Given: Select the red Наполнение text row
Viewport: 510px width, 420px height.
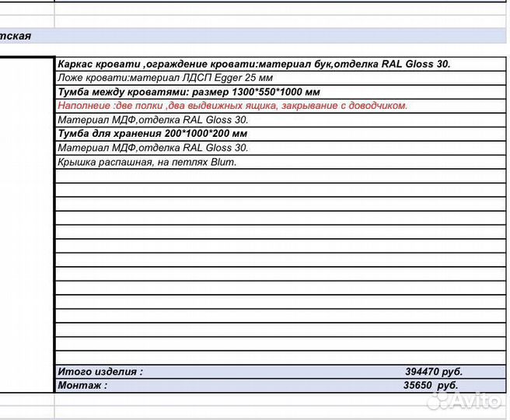Looking at the screenshot, I should [232, 106].
